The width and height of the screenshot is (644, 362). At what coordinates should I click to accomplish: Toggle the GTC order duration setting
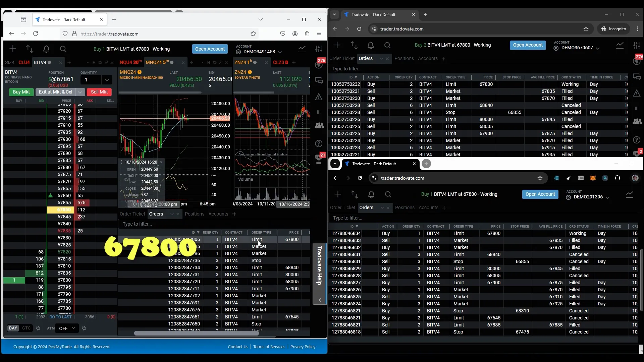tap(26, 328)
